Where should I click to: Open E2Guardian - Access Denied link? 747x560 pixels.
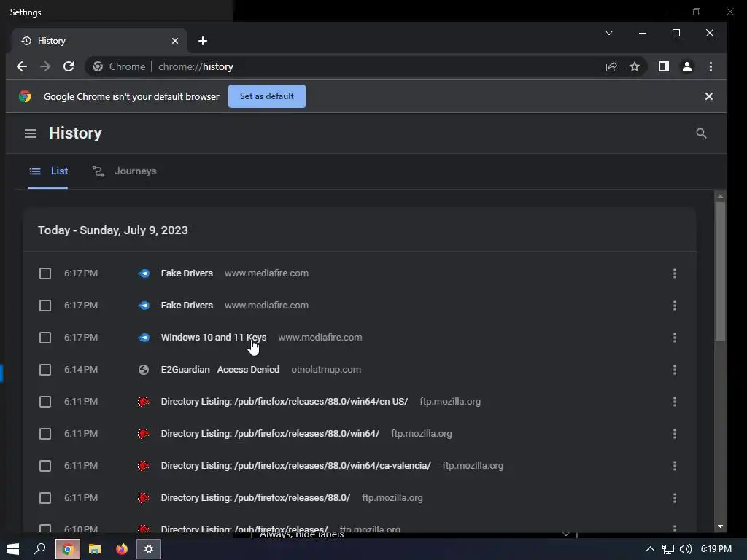coord(220,370)
